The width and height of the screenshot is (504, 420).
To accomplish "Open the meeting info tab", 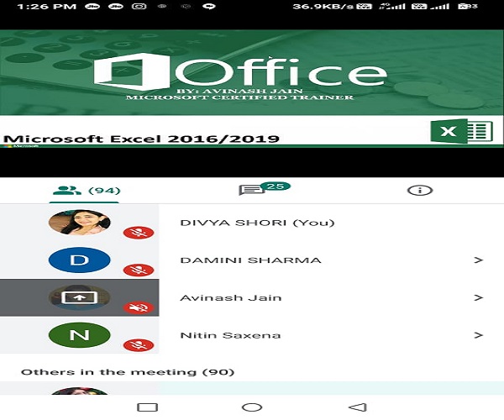I will point(420,190).
